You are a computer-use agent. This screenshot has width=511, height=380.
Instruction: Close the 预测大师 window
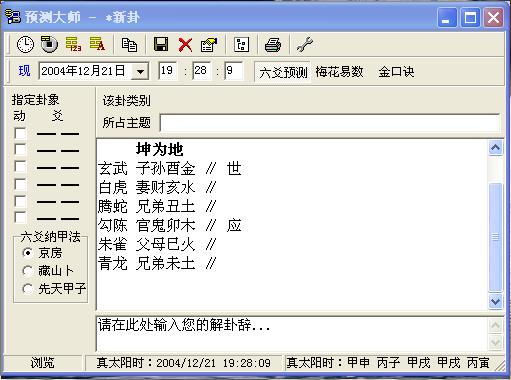[x=494, y=17]
